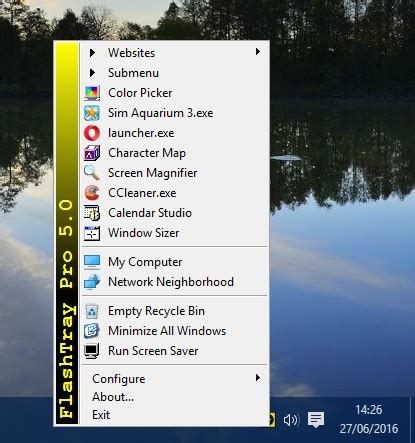Choose Color Picker from the menu

[175, 93]
